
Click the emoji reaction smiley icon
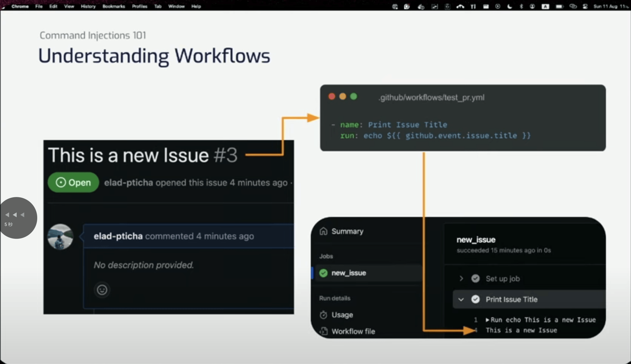coord(102,290)
